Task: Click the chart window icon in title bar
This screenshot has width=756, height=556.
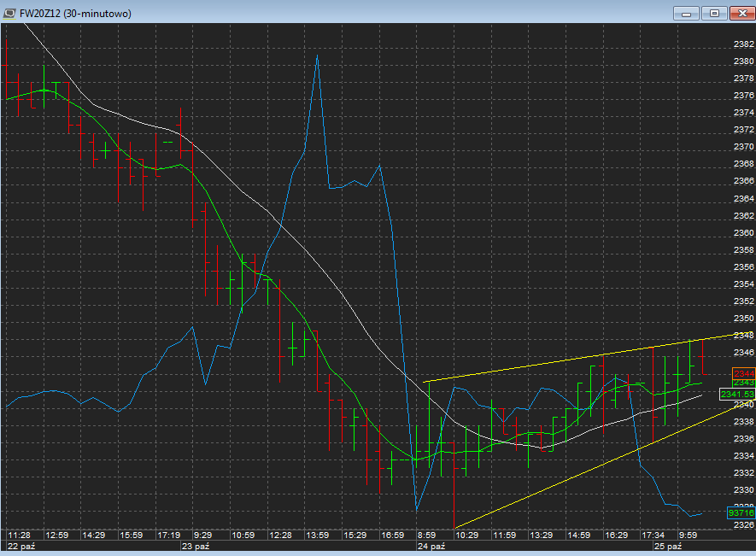Action: (9, 13)
